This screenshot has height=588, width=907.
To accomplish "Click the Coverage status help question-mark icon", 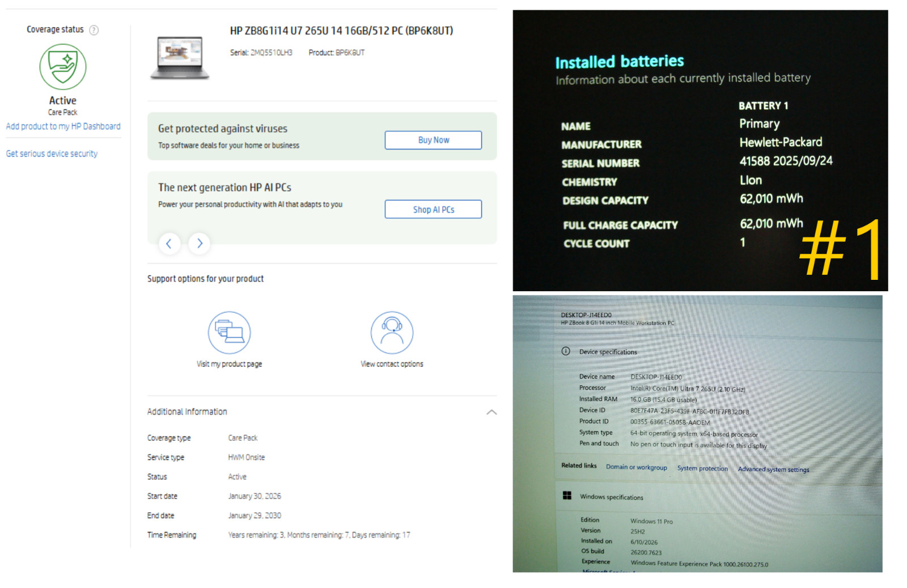I will point(94,30).
